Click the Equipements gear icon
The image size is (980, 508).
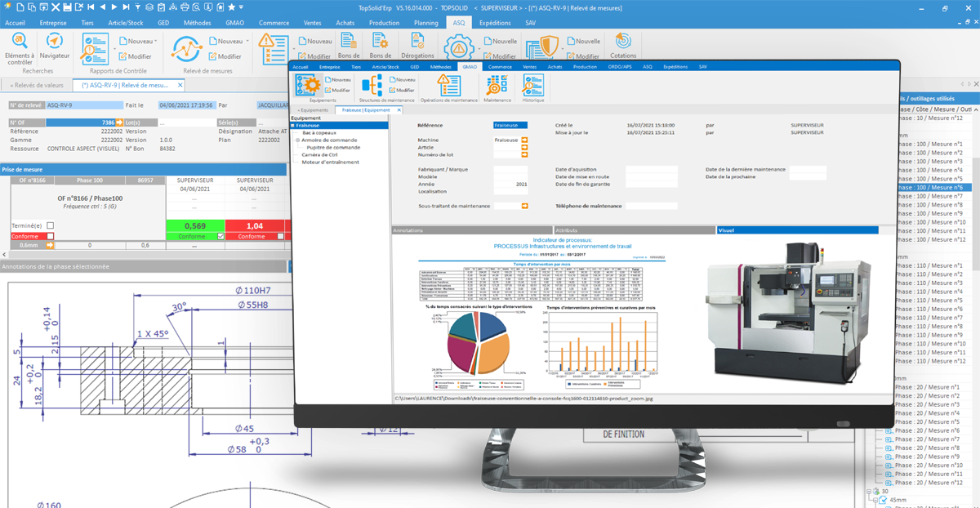click(x=307, y=86)
